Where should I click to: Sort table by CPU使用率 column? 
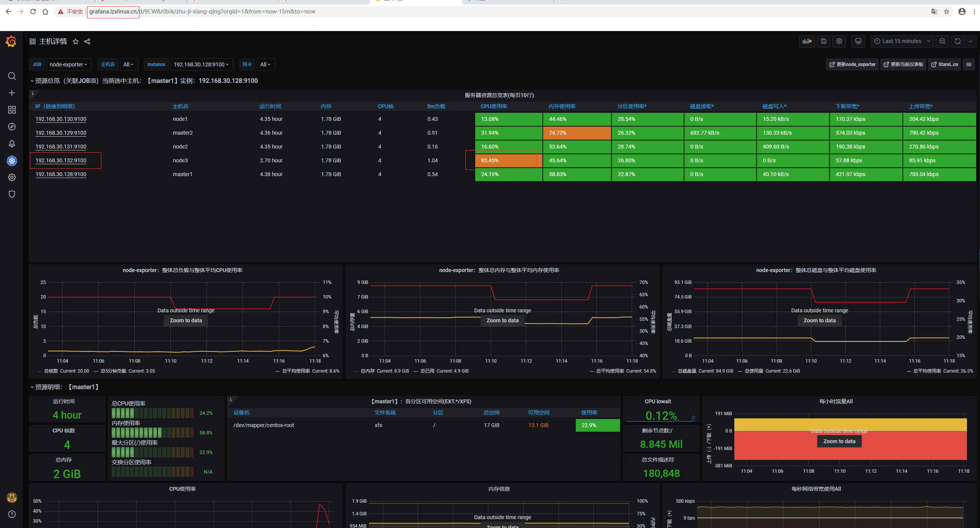[494, 106]
